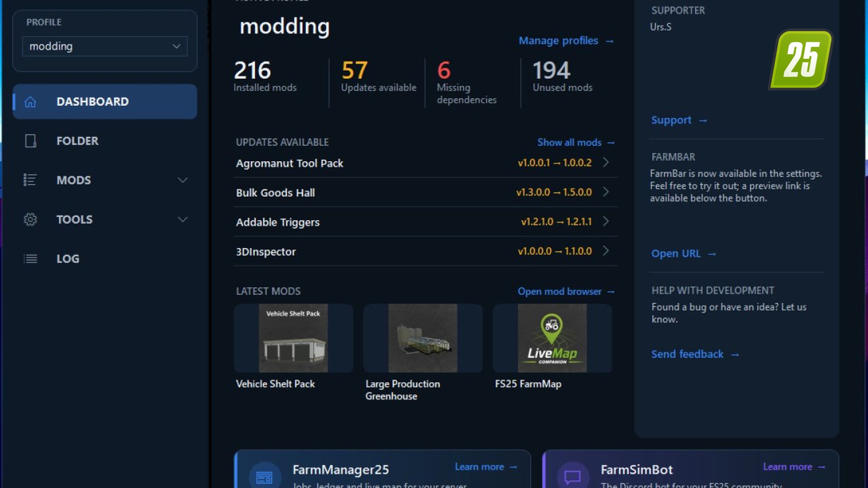The height and width of the screenshot is (488, 868).
Task: Open the modding profile dropdown
Action: [x=105, y=46]
